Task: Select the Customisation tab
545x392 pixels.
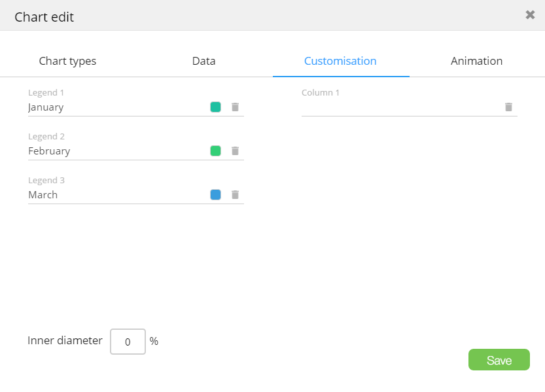Action: [340, 61]
